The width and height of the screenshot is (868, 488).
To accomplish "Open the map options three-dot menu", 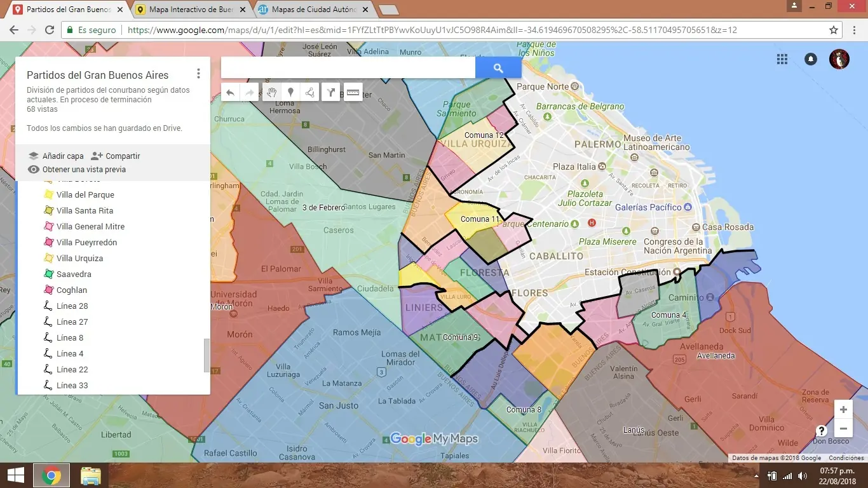I will click(x=198, y=74).
